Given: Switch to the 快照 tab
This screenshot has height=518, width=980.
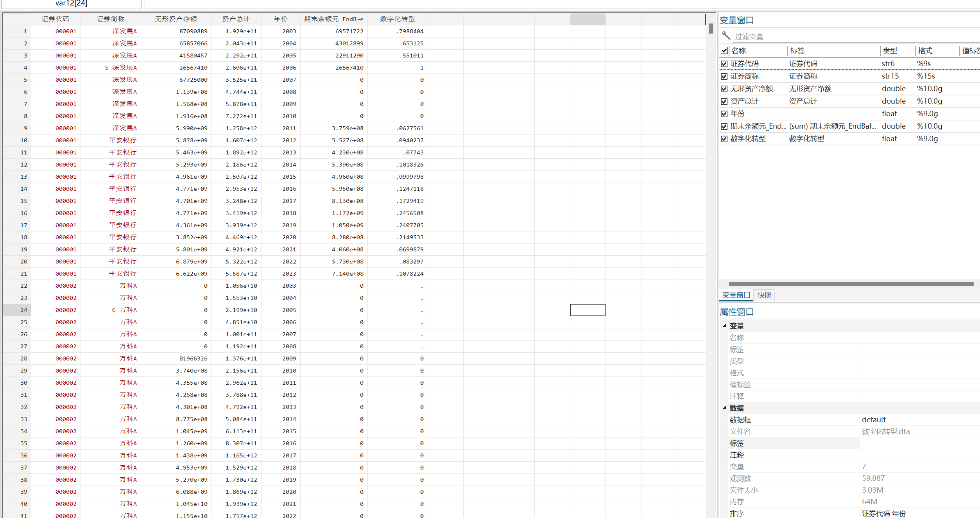Looking at the screenshot, I should tap(764, 295).
